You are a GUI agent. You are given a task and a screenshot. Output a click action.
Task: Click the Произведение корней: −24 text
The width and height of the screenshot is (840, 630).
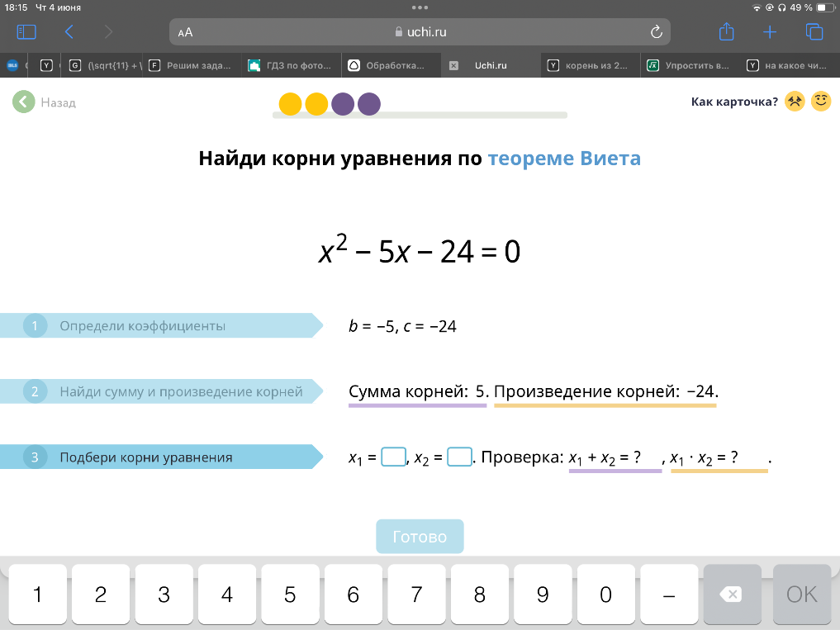coord(605,391)
